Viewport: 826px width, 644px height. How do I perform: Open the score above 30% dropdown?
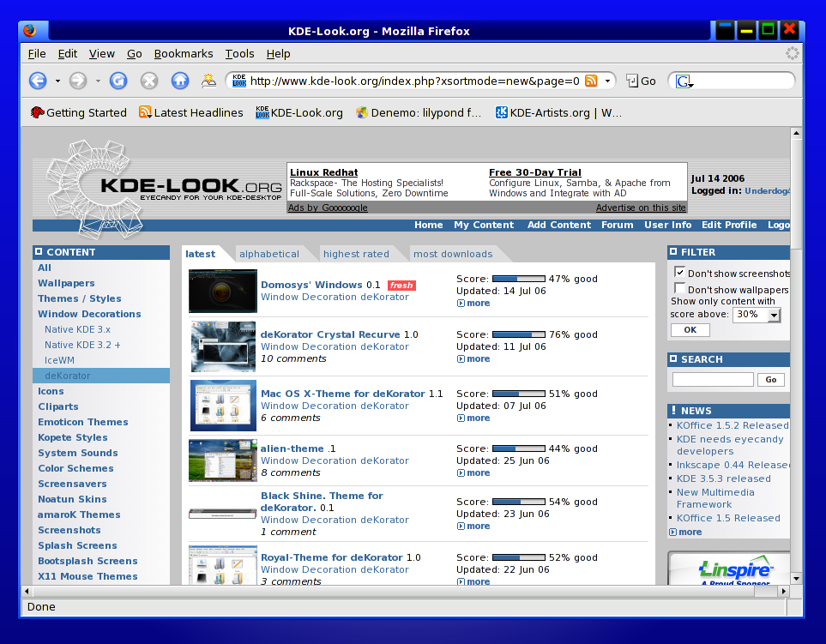(x=757, y=315)
